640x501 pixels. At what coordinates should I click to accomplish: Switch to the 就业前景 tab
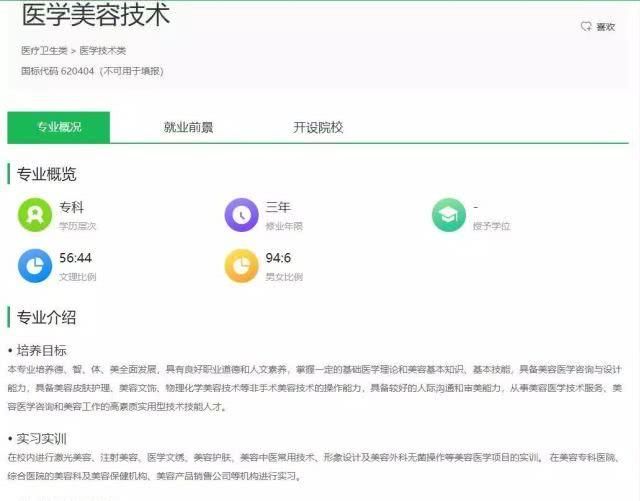pyautogui.click(x=188, y=127)
